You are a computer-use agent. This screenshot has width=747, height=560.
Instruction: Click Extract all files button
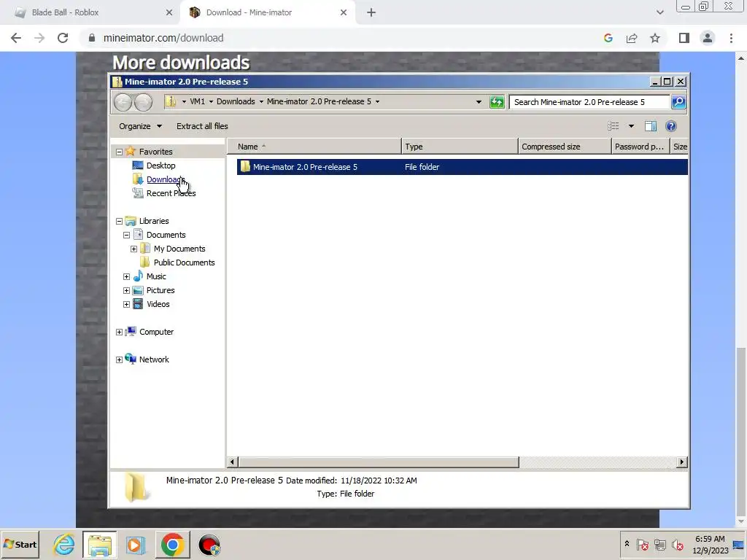point(202,126)
